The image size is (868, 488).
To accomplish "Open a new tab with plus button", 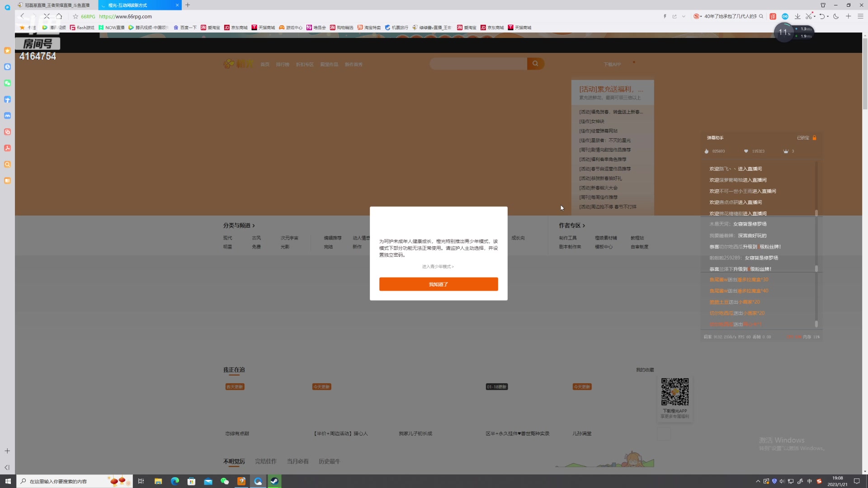I will coord(188,5).
